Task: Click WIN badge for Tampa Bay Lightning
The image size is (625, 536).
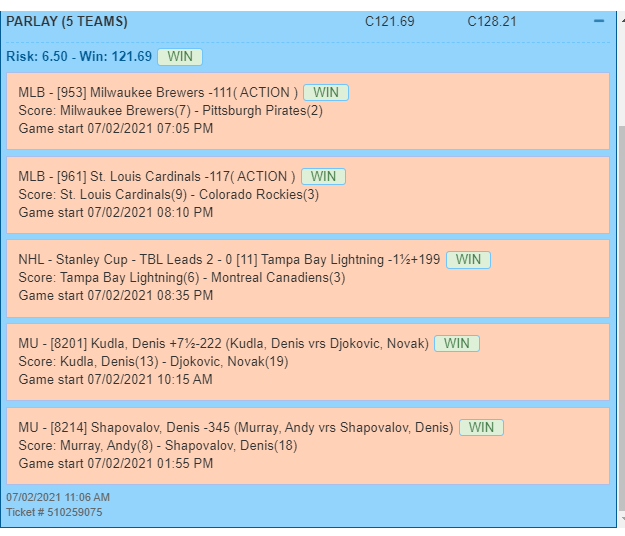Action: click(468, 260)
